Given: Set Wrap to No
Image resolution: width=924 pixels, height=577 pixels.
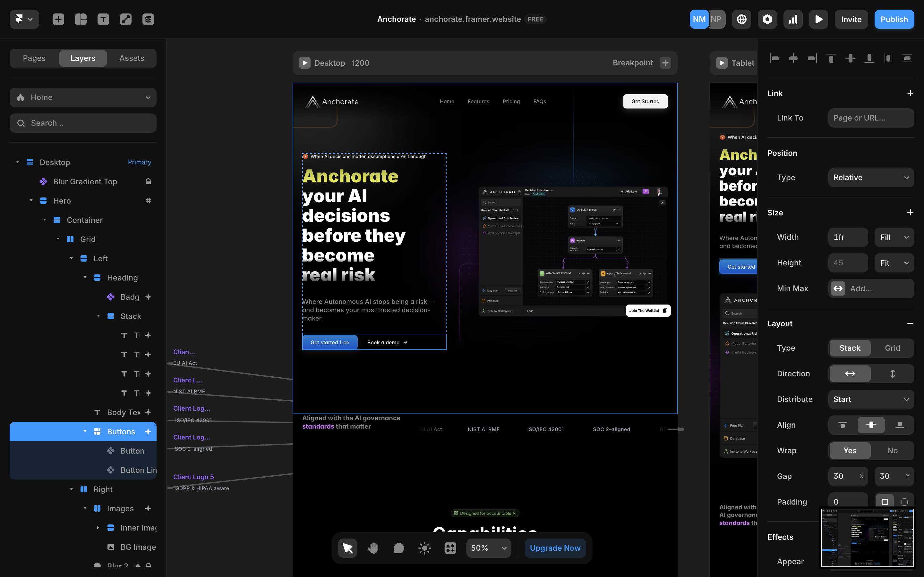Looking at the screenshot, I should click(x=892, y=451).
